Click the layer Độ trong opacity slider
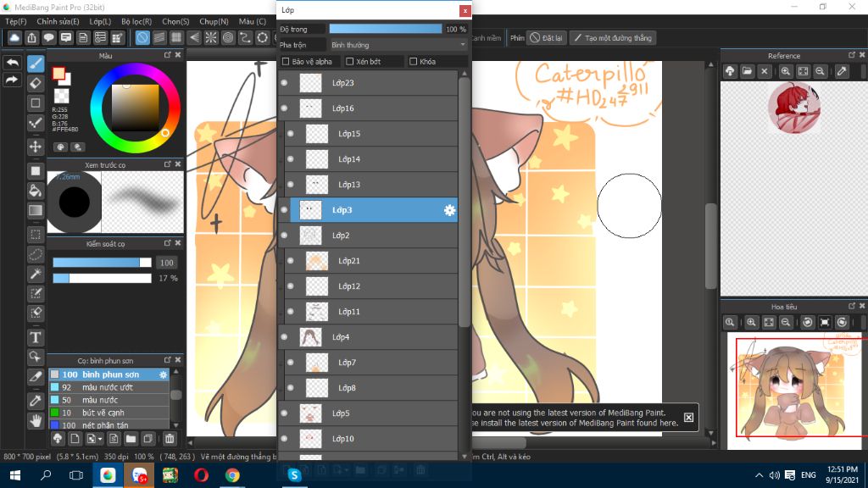The height and width of the screenshot is (488, 868). [386, 29]
